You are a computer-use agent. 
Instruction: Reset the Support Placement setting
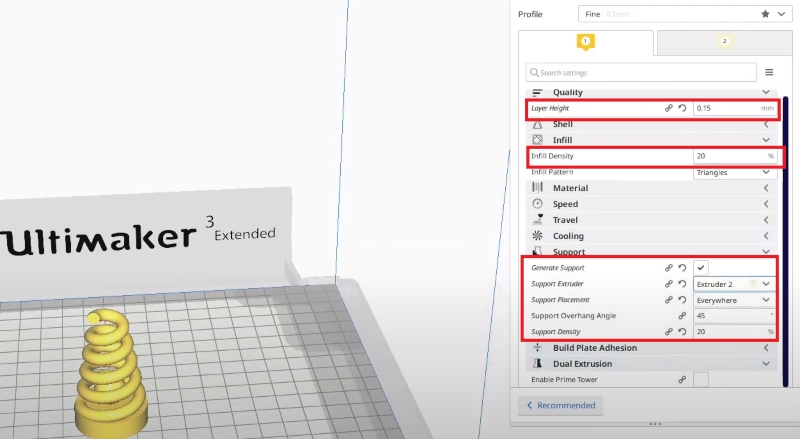tap(682, 300)
